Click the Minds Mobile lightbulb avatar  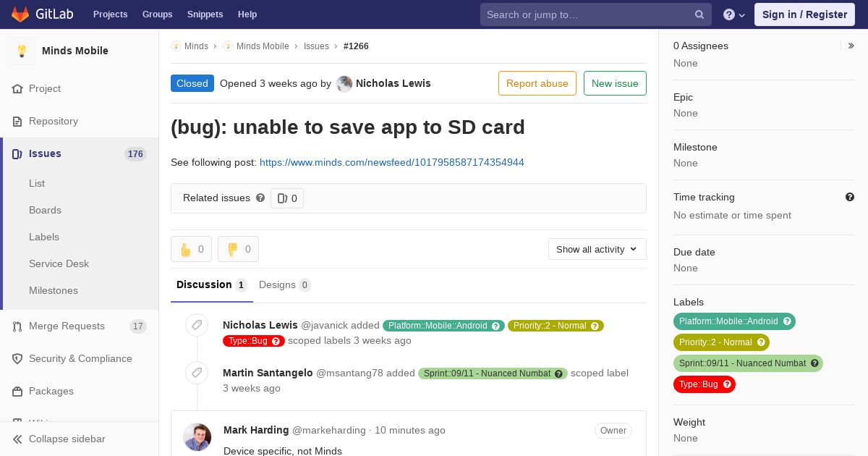point(22,51)
